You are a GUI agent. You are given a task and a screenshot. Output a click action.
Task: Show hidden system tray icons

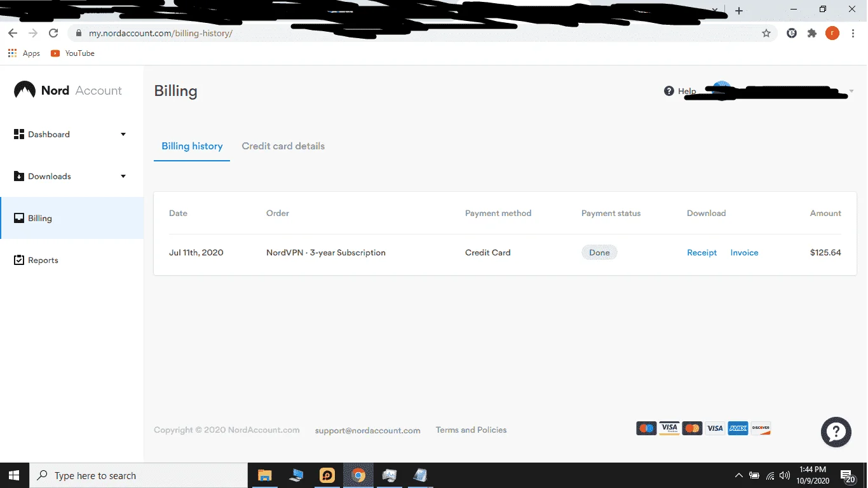738,475
